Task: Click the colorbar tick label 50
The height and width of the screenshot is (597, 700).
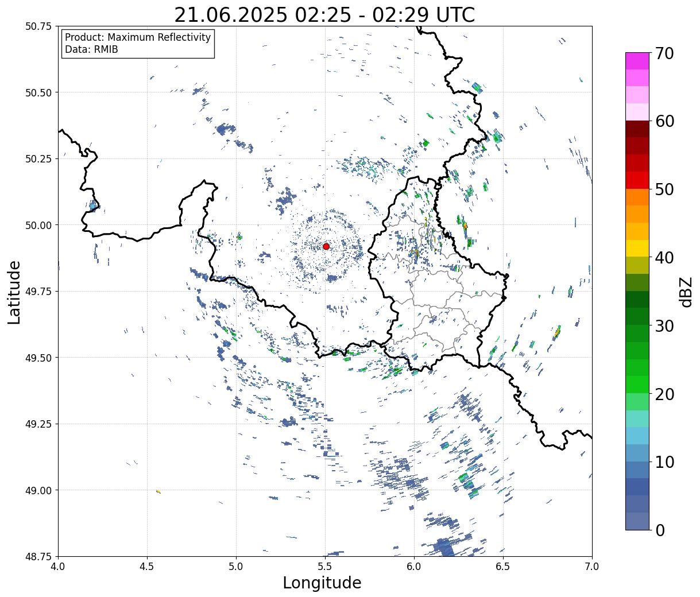Action: [666, 189]
